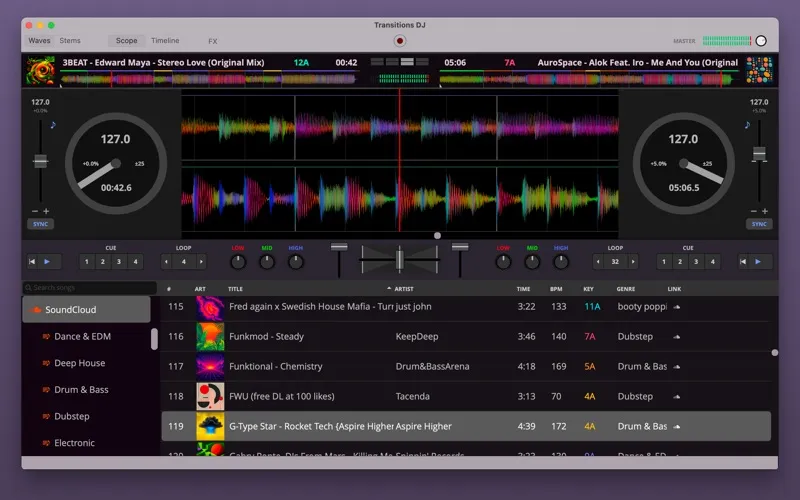The height and width of the screenshot is (500, 800).
Task: Click the left deck MID EQ knob
Action: pos(267,262)
